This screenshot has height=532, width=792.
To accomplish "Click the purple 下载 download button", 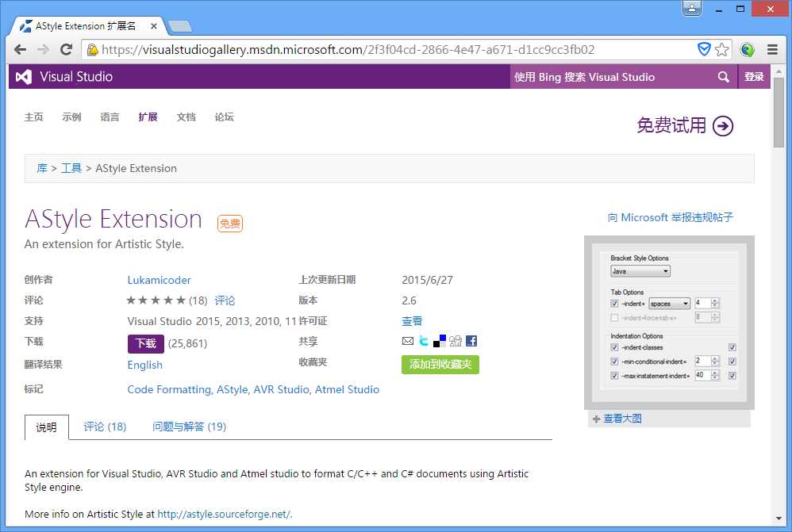I will tap(146, 344).
